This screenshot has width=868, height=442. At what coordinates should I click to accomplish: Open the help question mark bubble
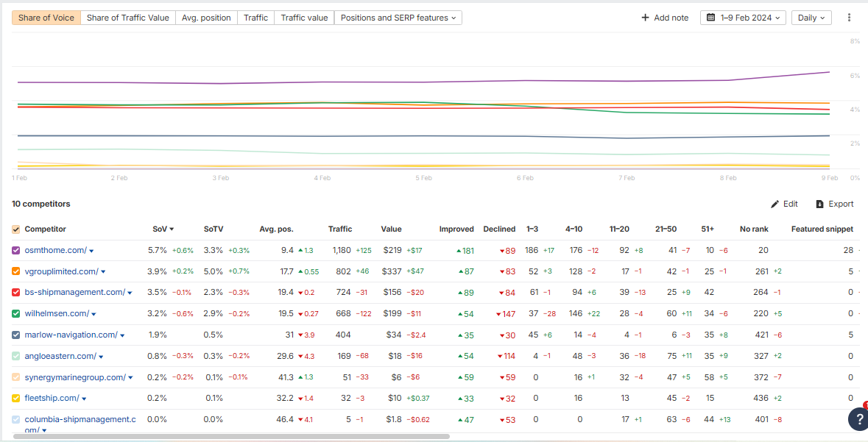857,418
